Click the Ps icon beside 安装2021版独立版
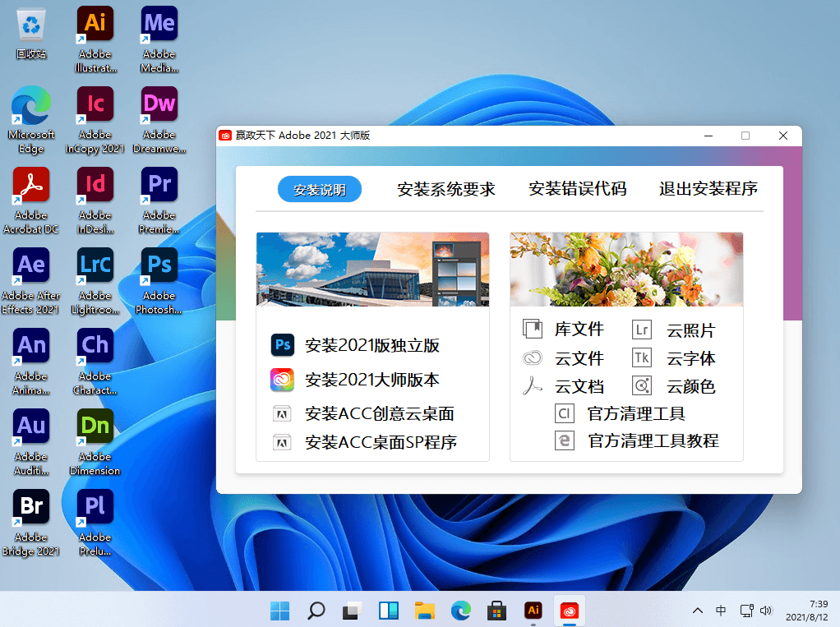The width and height of the screenshot is (840, 627). point(282,345)
